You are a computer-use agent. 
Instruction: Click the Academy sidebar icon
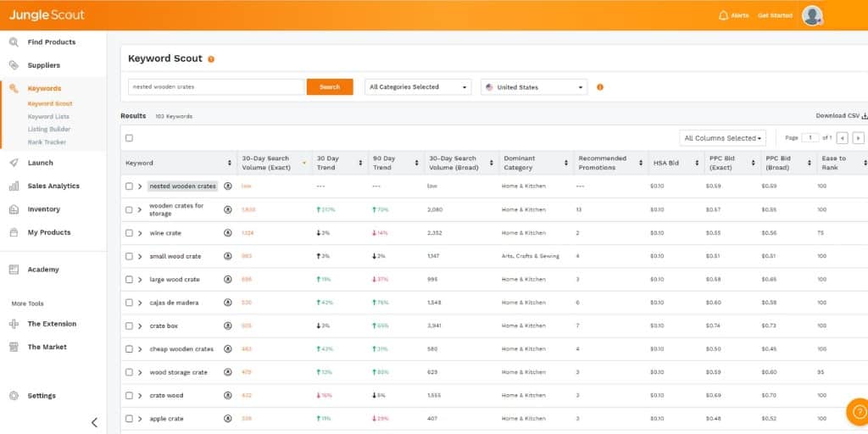pyautogui.click(x=14, y=270)
